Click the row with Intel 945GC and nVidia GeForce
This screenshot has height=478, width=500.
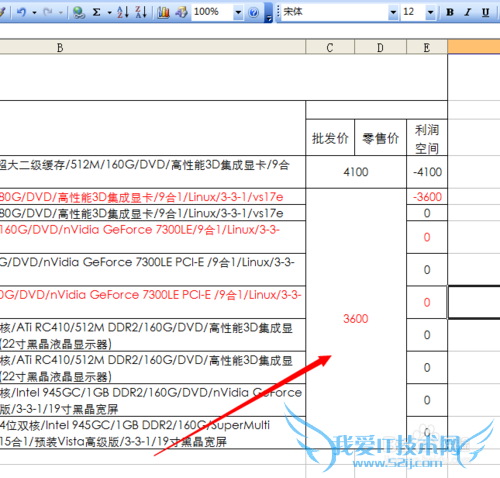[x=152, y=400]
